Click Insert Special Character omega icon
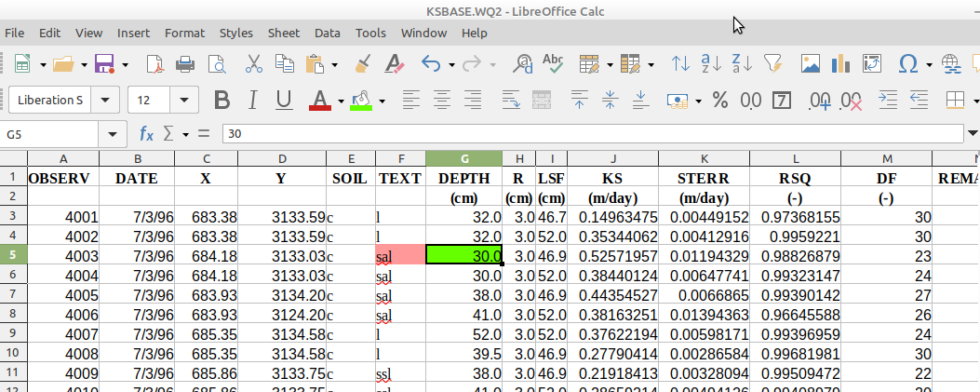This screenshot has height=392, width=980. tap(907, 63)
